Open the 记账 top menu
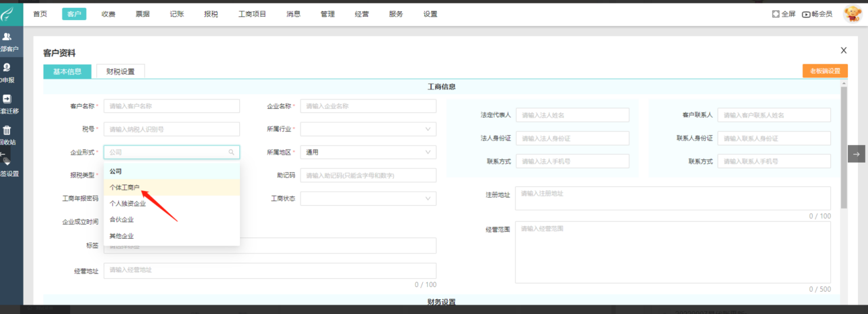The height and width of the screenshot is (314, 868). point(177,14)
